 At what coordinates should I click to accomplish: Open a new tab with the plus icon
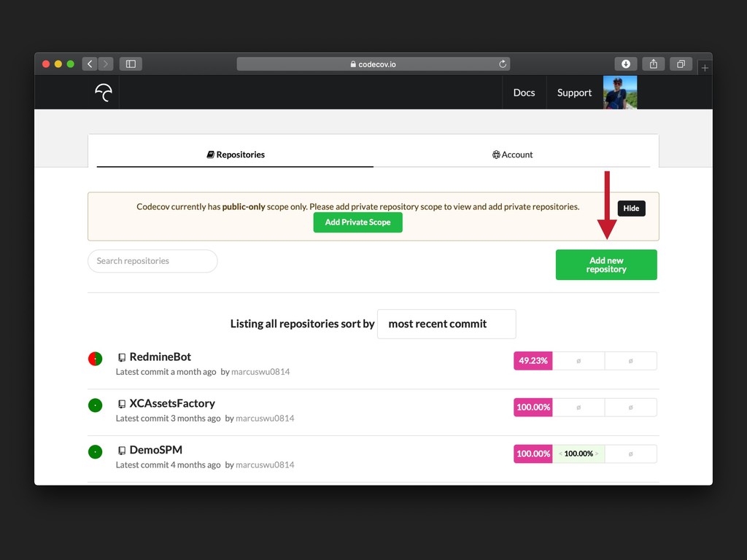[705, 68]
